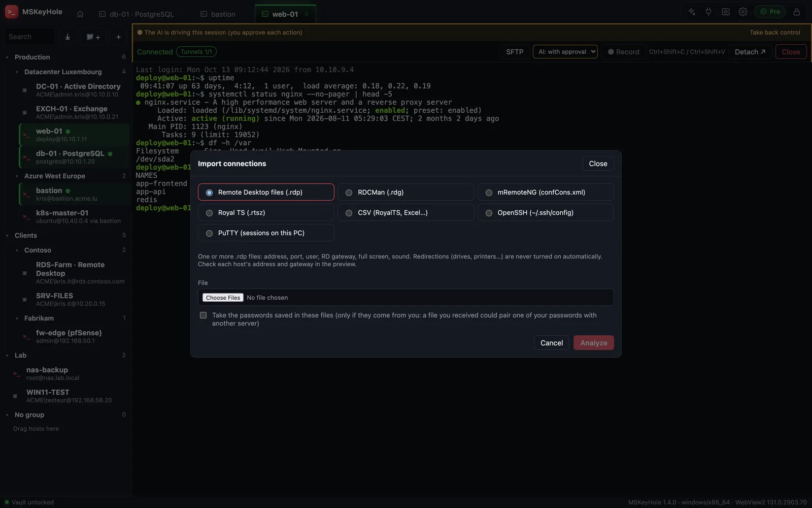Click the terminal icon beside nas-backup
Image resolution: width=812 pixels, height=508 pixels.
click(x=16, y=374)
